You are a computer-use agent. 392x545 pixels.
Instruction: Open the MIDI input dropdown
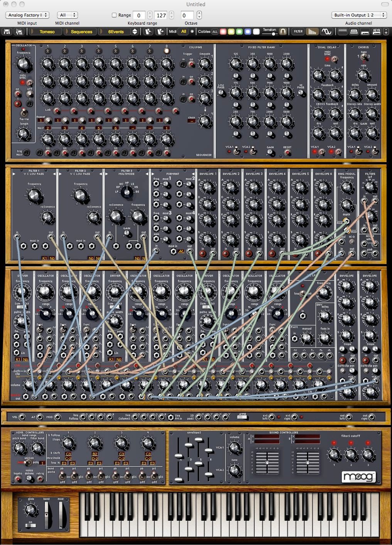click(x=27, y=15)
